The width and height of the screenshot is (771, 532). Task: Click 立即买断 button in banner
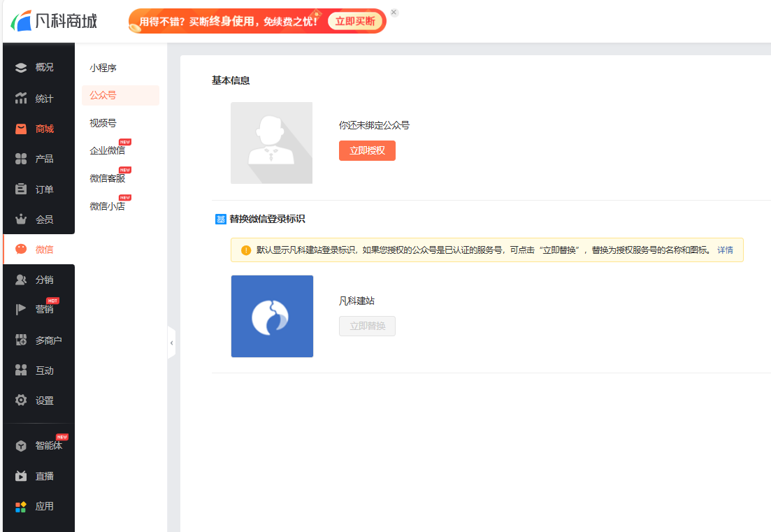355,21
